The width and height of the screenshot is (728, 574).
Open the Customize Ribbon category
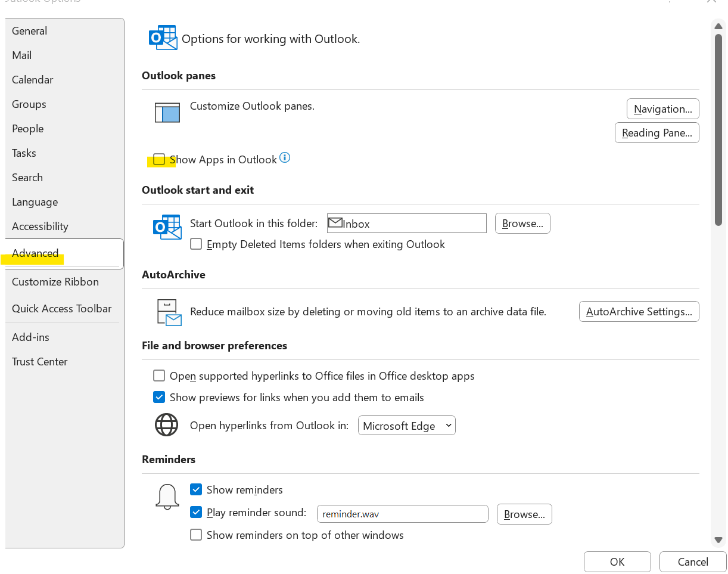[x=64, y=281]
